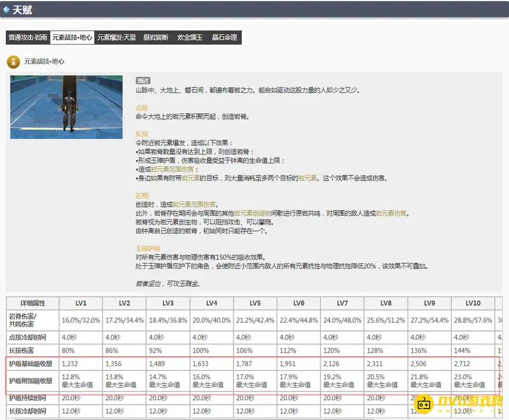Click the 护盾基础吸收量 row label
The image size is (509, 420).
coord(33,363)
